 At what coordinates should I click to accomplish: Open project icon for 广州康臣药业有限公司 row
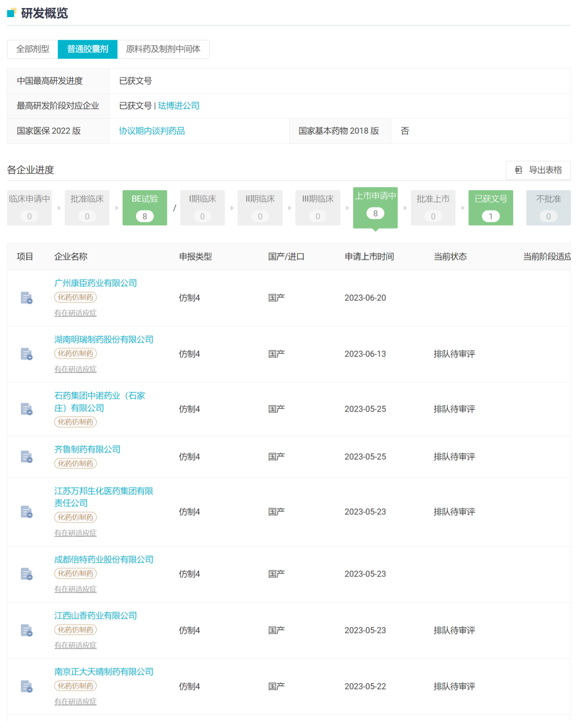coord(26,298)
